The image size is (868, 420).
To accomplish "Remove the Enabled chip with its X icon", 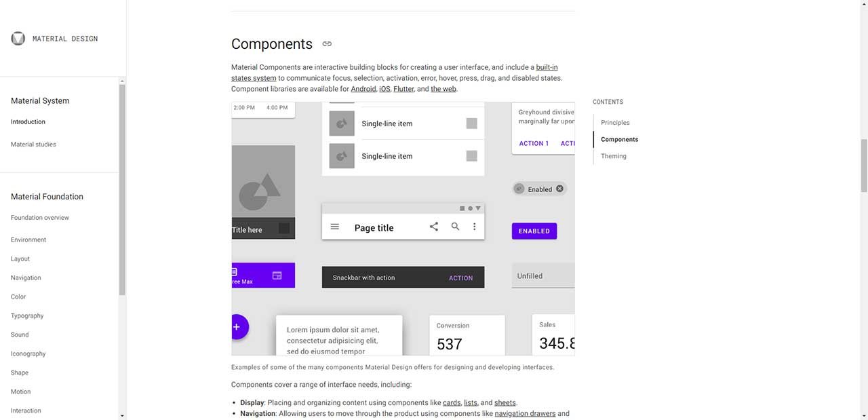I will 559,189.
